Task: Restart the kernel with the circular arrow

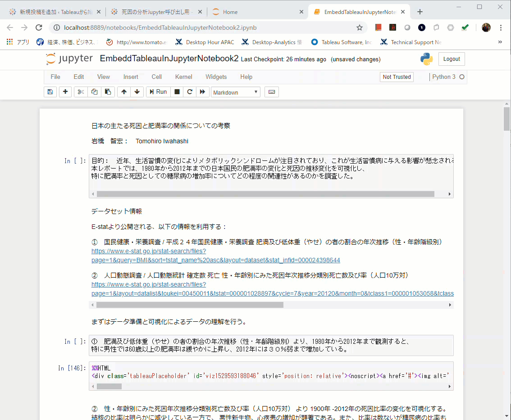Action: pos(190,92)
